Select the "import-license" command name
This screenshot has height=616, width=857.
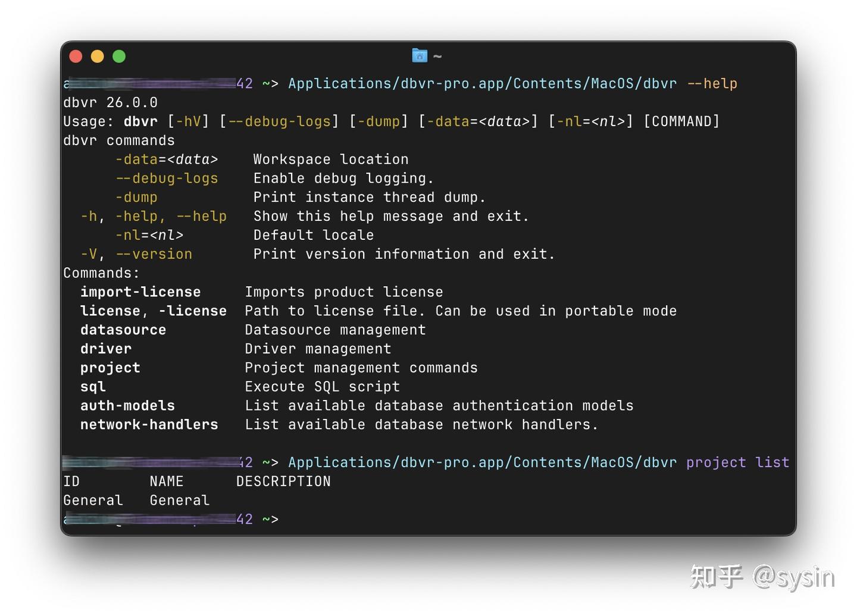140,292
